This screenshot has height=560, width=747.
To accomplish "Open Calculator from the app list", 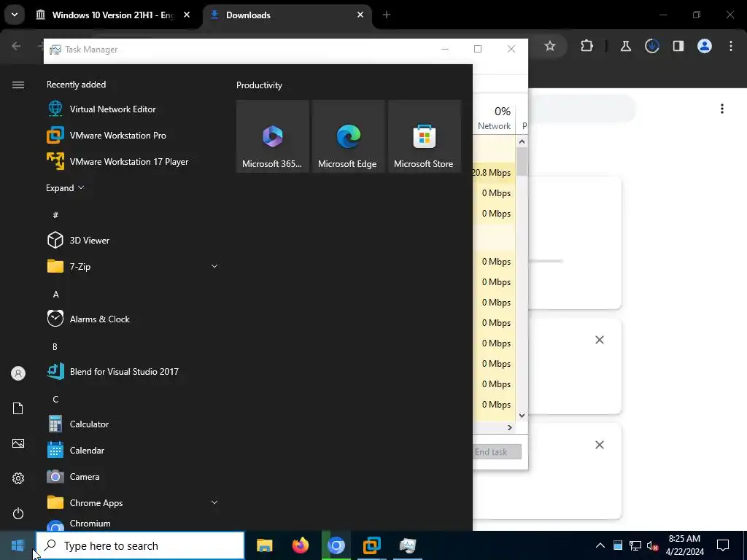I will click(x=78, y=424).
